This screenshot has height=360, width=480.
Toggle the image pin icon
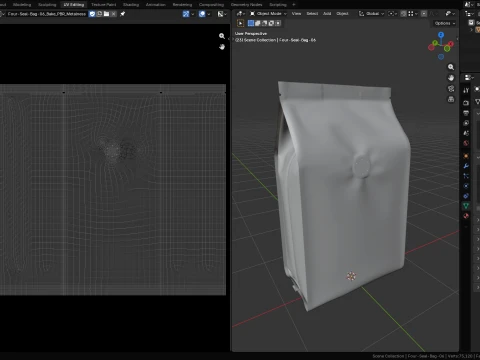[123, 14]
